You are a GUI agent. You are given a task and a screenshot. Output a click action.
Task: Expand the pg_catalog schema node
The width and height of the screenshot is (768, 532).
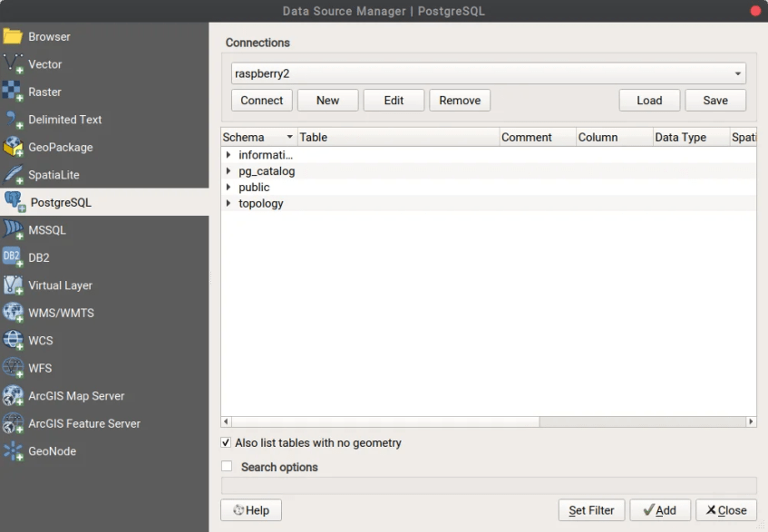[228, 170]
